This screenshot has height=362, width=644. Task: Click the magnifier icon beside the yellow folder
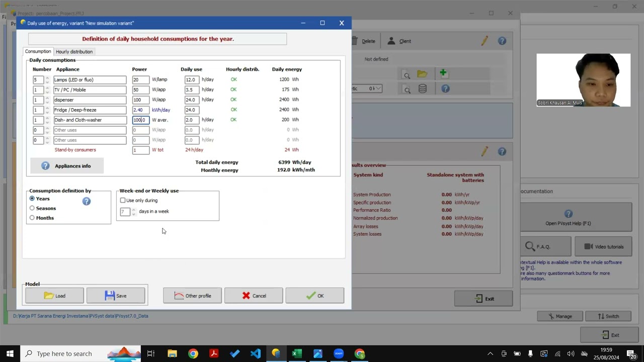tap(407, 75)
